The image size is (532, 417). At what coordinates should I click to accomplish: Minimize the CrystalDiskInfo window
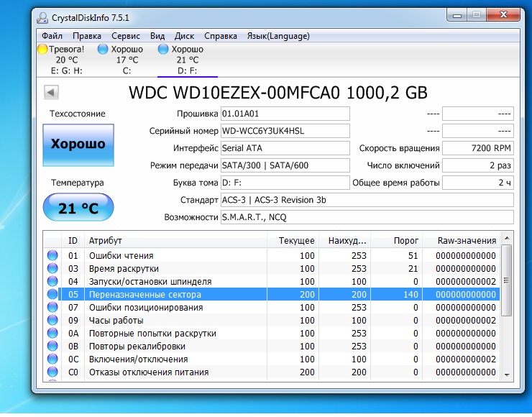click(457, 15)
